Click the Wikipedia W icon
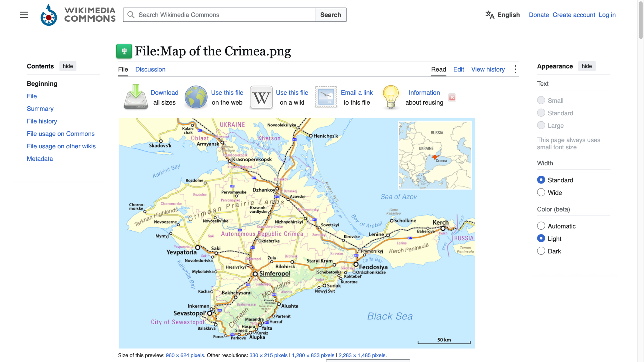 (x=261, y=97)
